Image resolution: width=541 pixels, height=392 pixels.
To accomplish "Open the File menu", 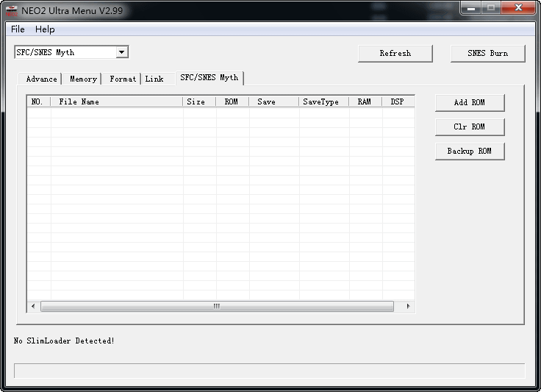I will 18,29.
